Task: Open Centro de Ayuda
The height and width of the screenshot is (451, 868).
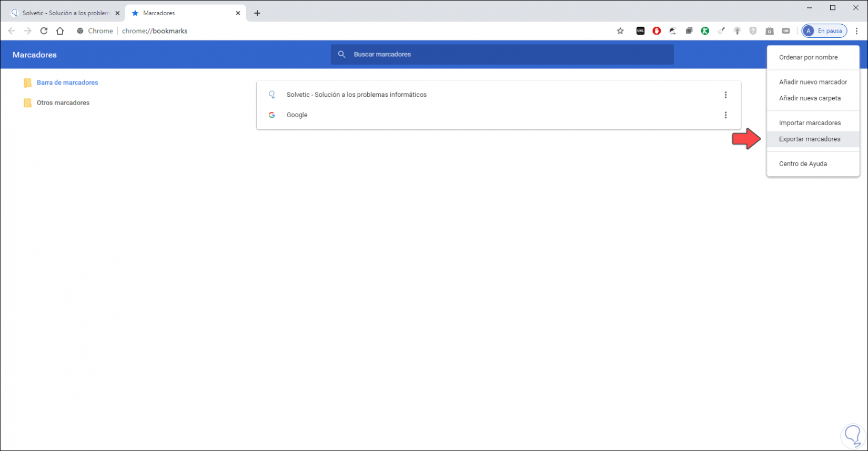Action: [x=813, y=164]
